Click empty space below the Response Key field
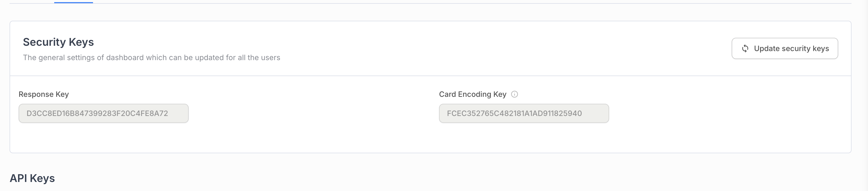The image size is (868, 191). click(103, 138)
